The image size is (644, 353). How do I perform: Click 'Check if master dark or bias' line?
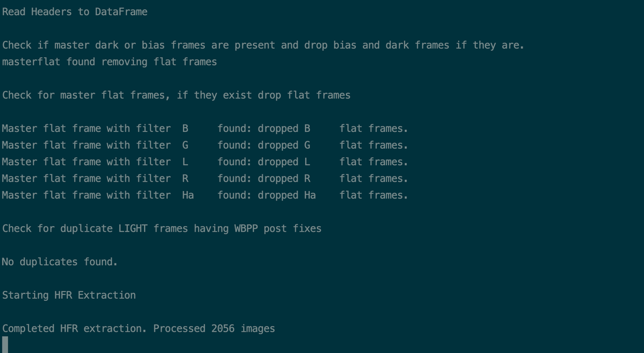pos(264,45)
